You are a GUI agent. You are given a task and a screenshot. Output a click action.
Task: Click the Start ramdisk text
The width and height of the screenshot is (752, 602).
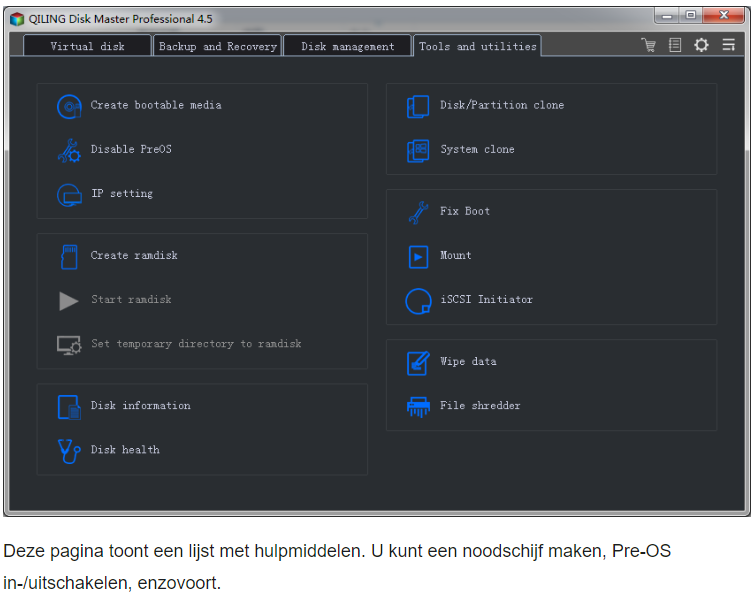pos(131,299)
